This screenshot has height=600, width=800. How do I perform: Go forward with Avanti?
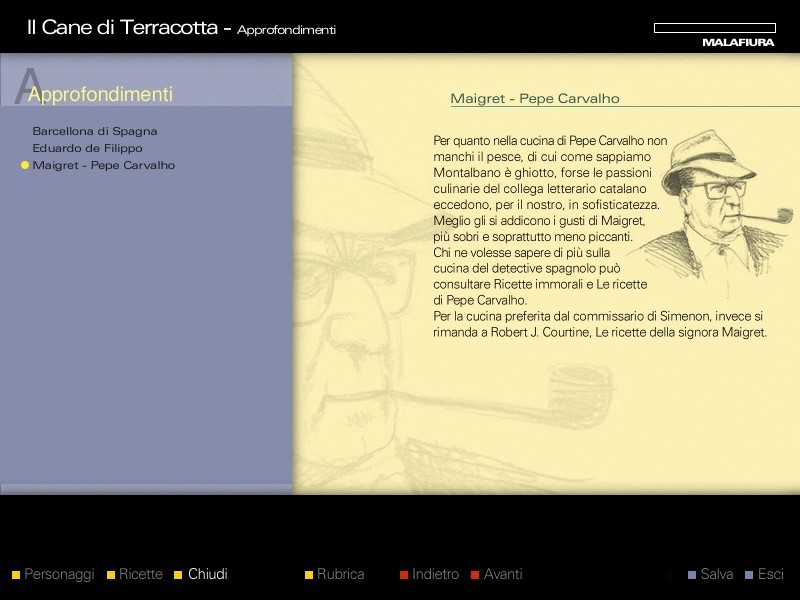(x=503, y=574)
